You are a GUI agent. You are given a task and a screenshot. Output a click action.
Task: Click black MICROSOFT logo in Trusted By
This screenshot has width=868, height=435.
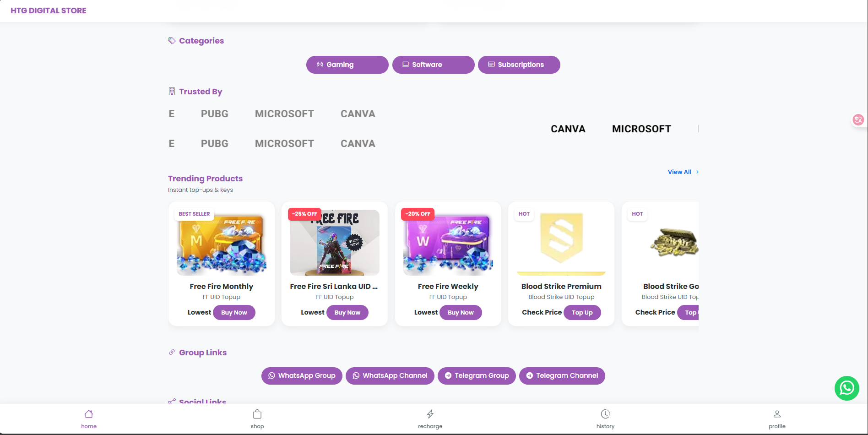641,129
